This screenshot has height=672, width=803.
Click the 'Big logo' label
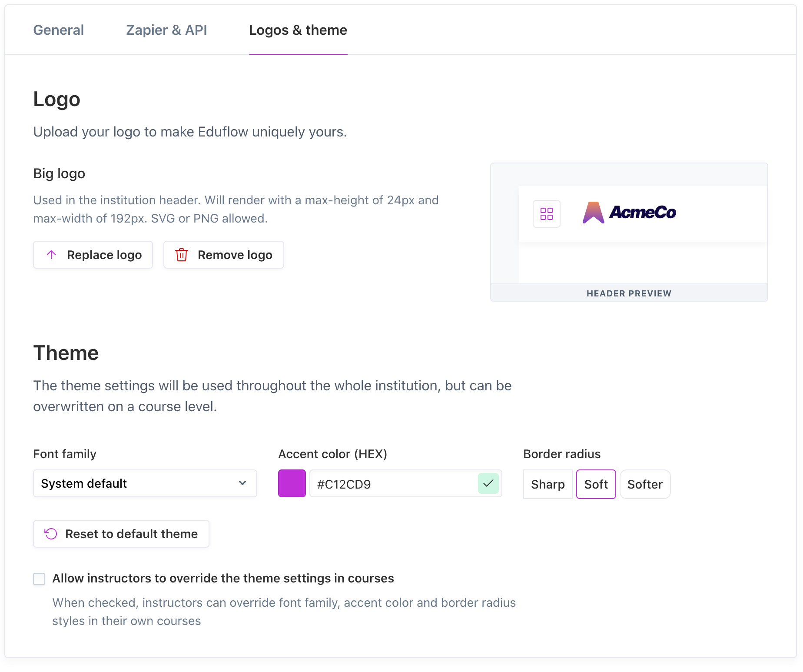tap(59, 174)
